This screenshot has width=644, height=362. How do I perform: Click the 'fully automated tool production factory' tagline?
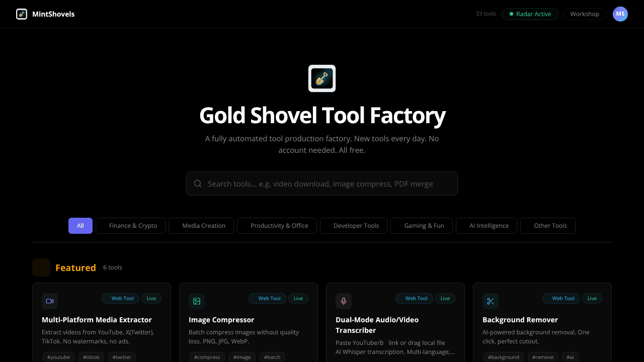pos(322,144)
